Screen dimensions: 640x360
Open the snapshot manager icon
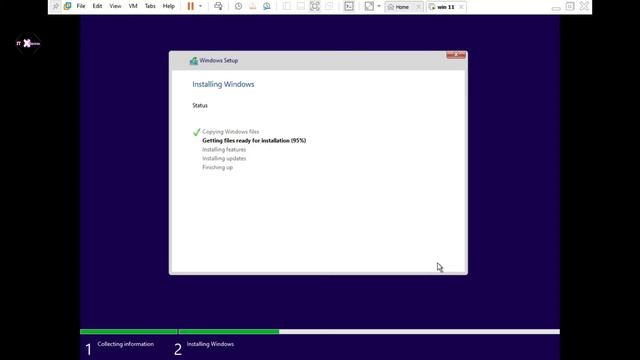267,6
